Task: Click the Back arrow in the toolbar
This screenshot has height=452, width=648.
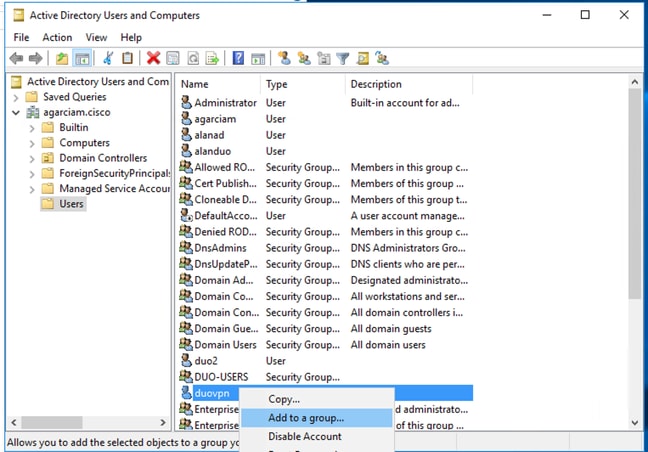Action: (16, 58)
